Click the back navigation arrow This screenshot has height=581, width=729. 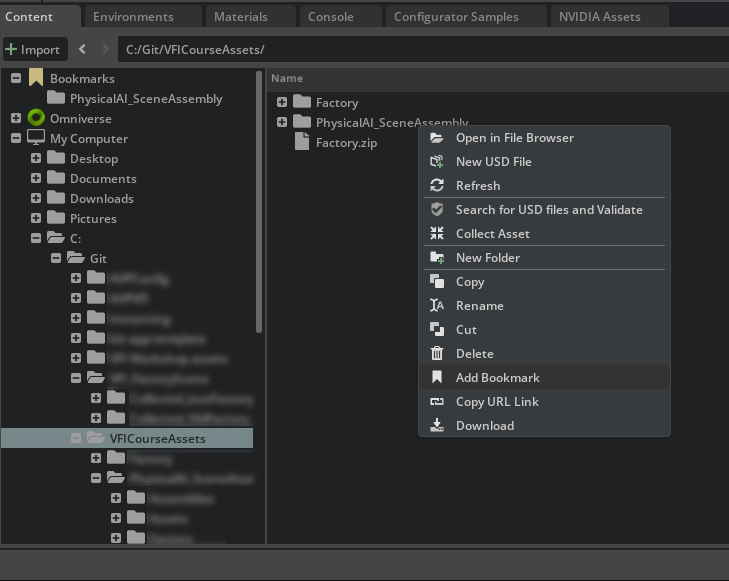82,49
